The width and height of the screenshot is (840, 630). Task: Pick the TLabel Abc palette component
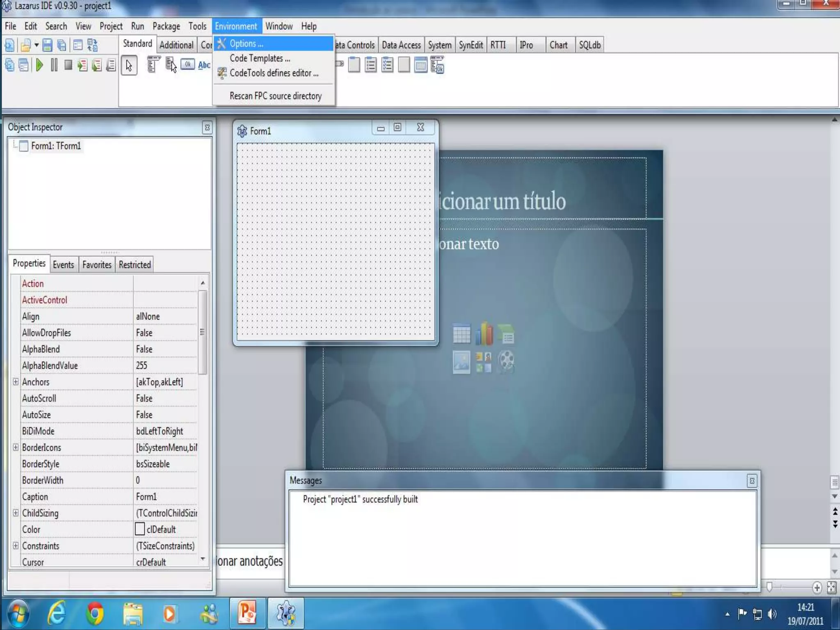204,65
